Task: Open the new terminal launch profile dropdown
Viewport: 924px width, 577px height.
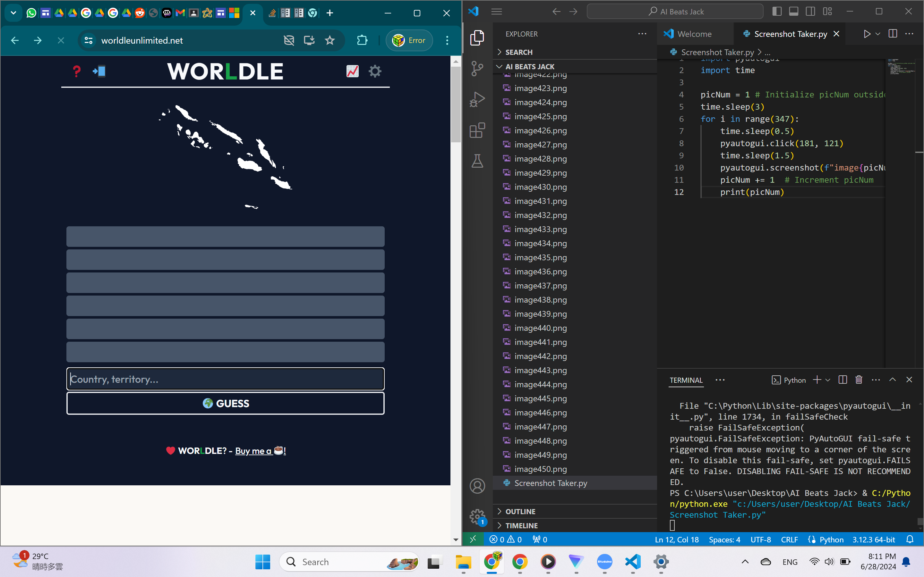Action: (828, 380)
